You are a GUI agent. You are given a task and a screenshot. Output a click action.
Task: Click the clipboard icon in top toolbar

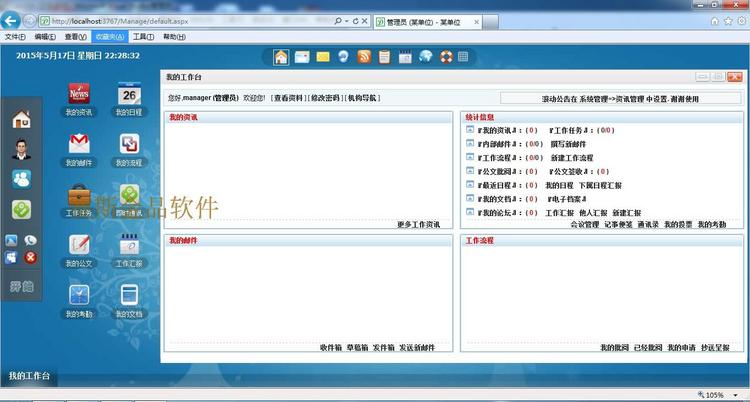coord(385,57)
